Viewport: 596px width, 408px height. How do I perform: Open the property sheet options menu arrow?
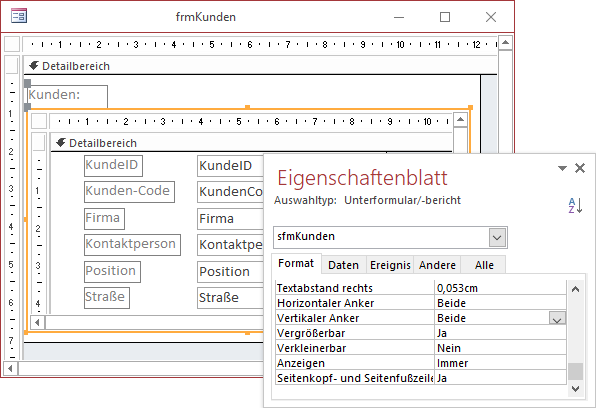coord(562,168)
